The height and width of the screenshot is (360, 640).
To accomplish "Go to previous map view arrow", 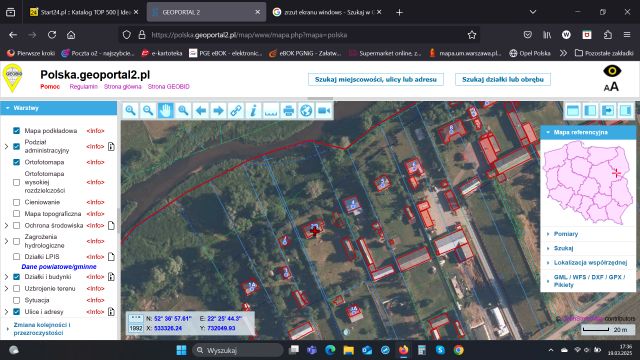I will 201,111.
